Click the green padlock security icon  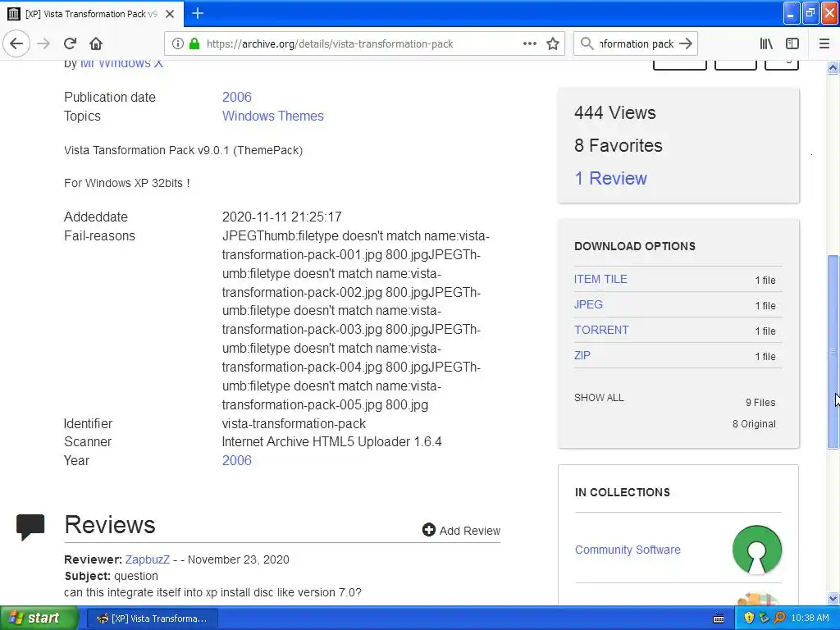(x=194, y=43)
